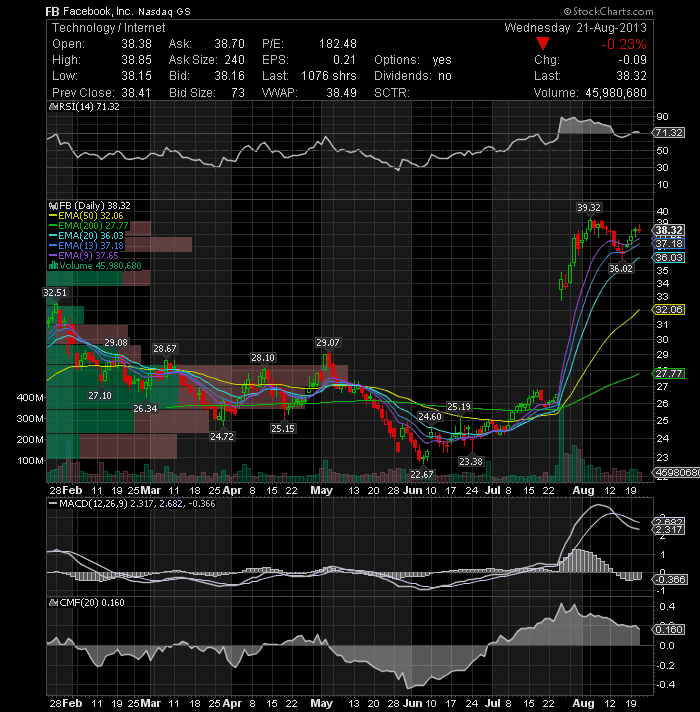This screenshot has height=712, width=700.
Task: Click the 26.34 low price label
Action: coord(145,409)
